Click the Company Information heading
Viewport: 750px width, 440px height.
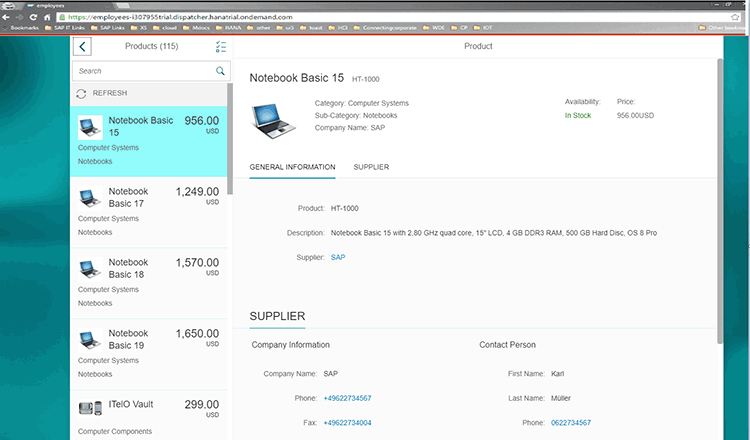pyautogui.click(x=290, y=344)
